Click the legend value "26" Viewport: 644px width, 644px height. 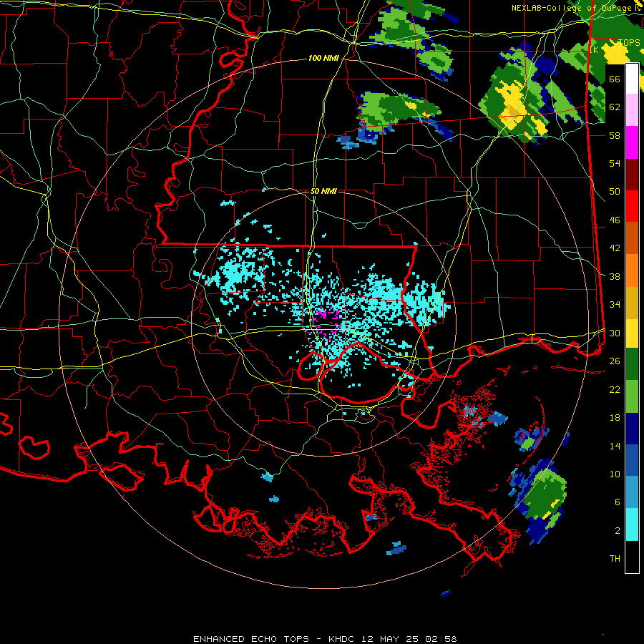pos(615,361)
